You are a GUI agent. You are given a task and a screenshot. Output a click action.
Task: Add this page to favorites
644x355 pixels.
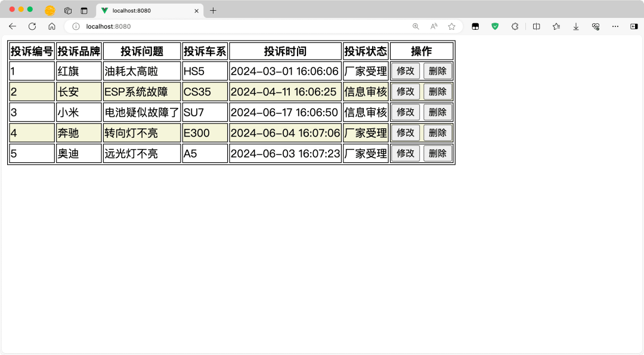pos(452,26)
